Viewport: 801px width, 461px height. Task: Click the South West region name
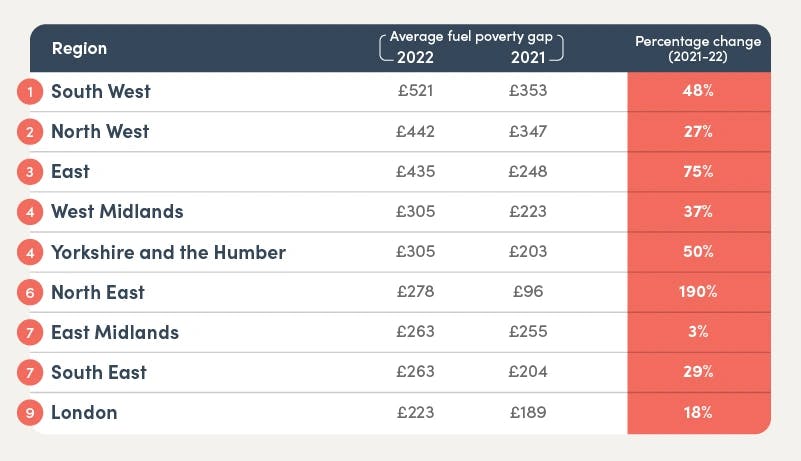101,92
